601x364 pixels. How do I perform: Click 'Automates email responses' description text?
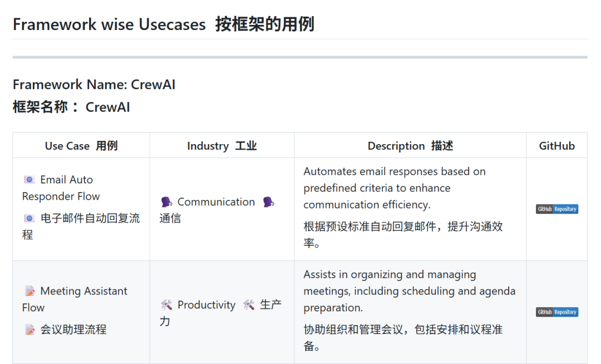pyautogui.click(x=395, y=188)
